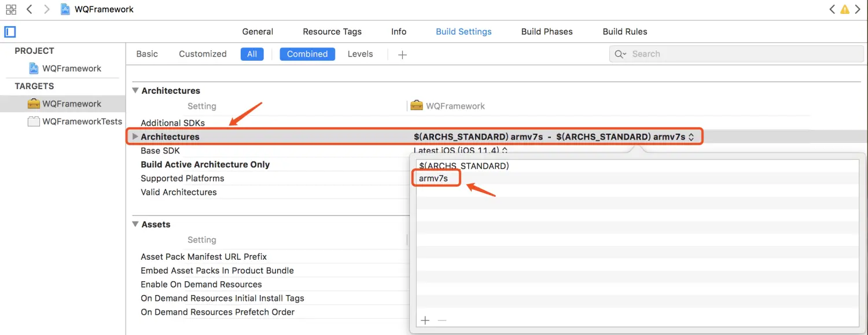Screen dimensions: 868x335
Task: Open Architectures value popup arrows
Action: 691,137
